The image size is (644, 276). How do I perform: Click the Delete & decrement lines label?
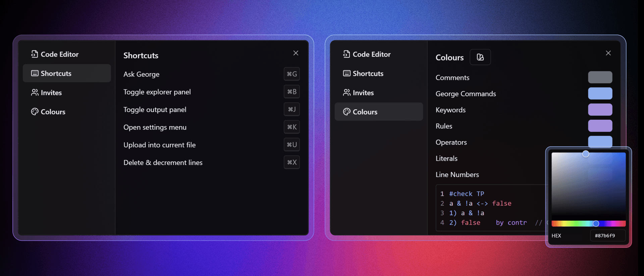(163, 163)
